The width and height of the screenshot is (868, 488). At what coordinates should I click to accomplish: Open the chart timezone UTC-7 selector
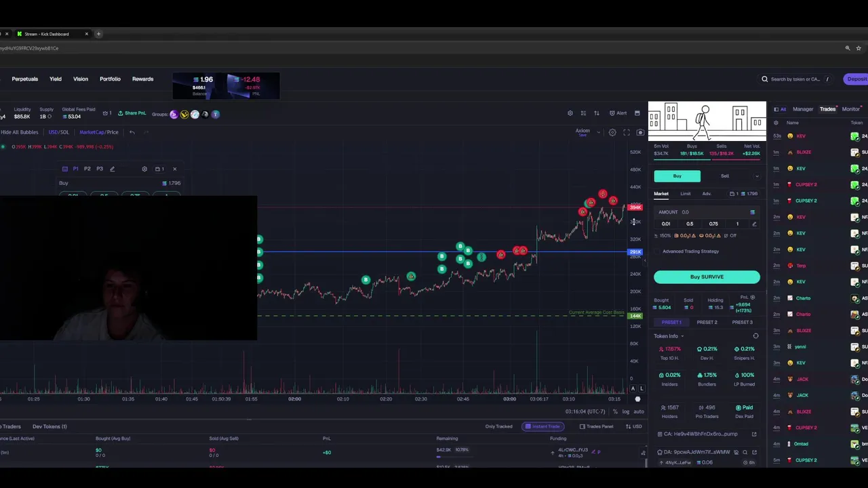click(585, 412)
